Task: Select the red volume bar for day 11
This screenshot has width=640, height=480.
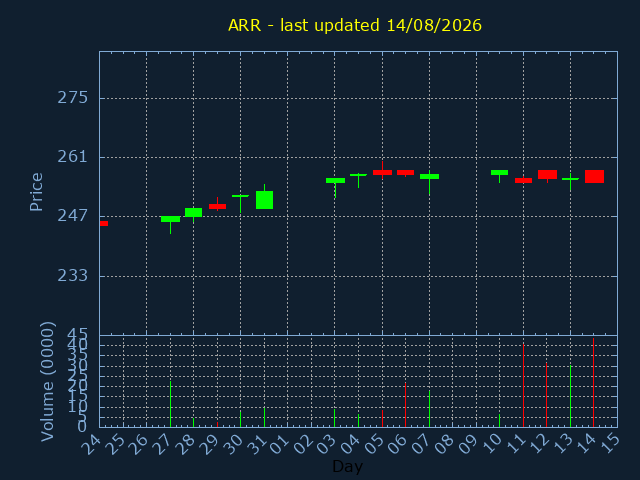Action: pyautogui.click(x=523, y=386)
